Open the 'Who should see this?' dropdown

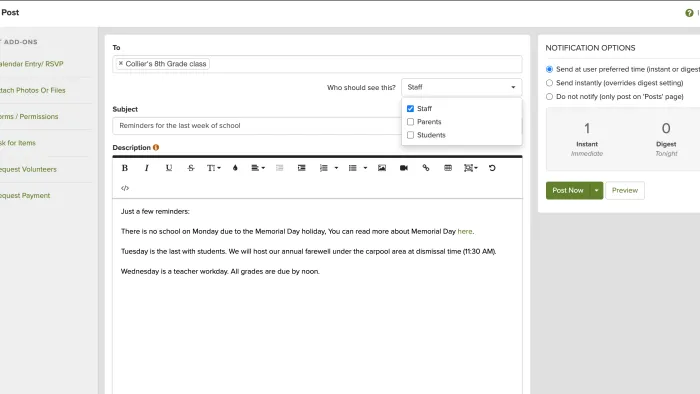(462, 87)
